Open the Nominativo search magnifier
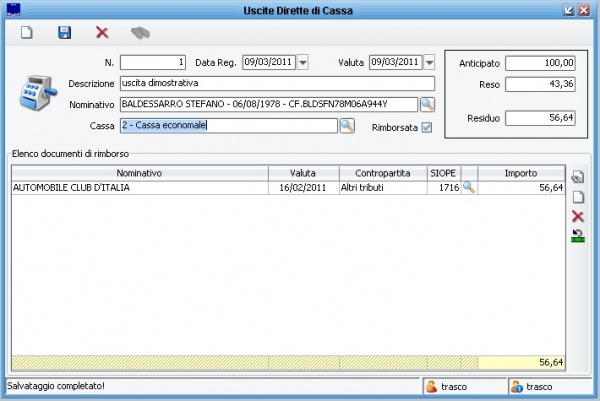This screenshot has height=401, width=600. coord(427,104)
